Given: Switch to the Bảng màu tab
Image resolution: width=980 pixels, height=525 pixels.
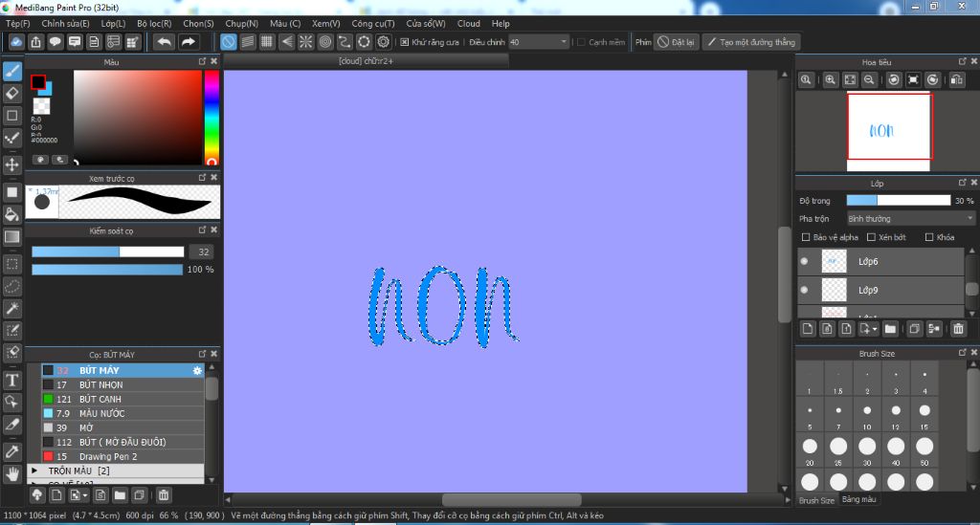Looking at the screenshot, I should click(x=858, y=499).
